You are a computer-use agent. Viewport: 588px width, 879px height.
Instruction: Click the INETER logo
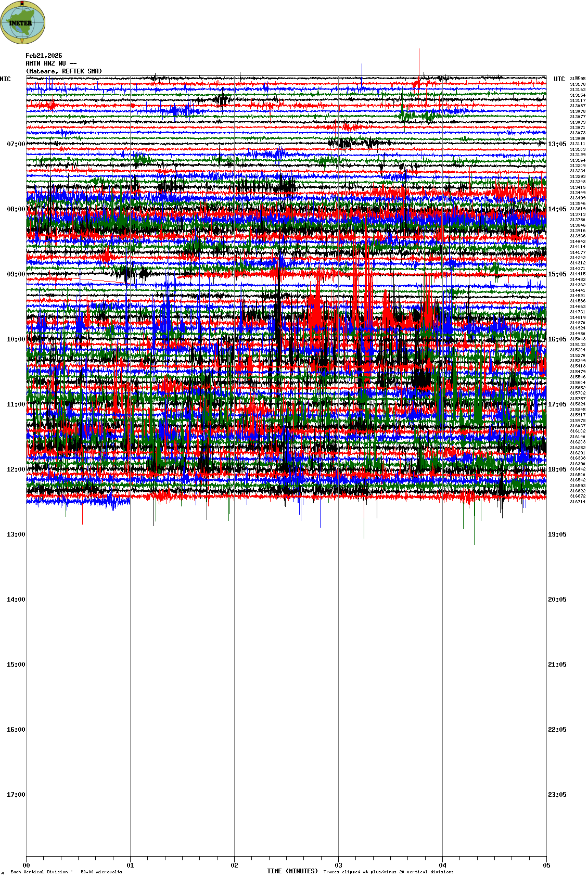[x=23, y=22]
